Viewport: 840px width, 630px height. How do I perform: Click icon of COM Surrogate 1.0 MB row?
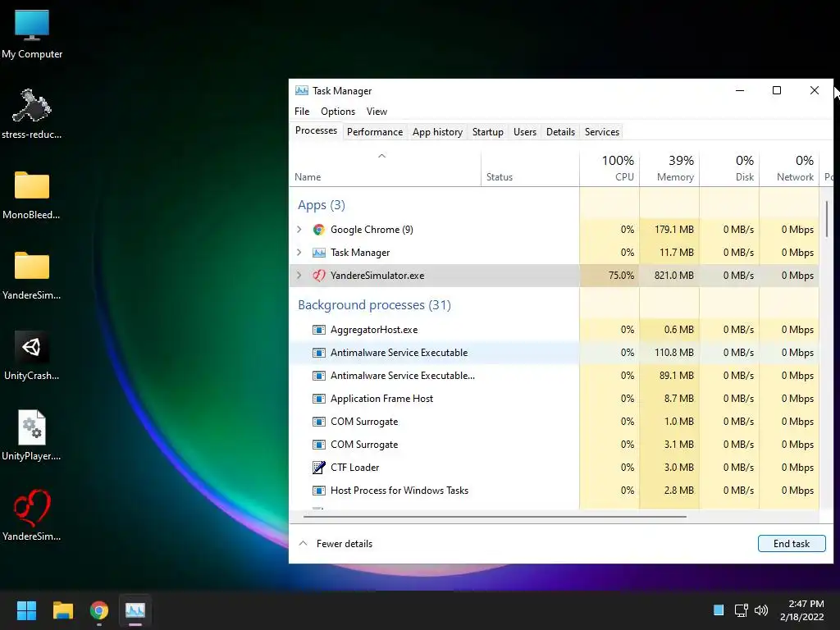(319, 422)
